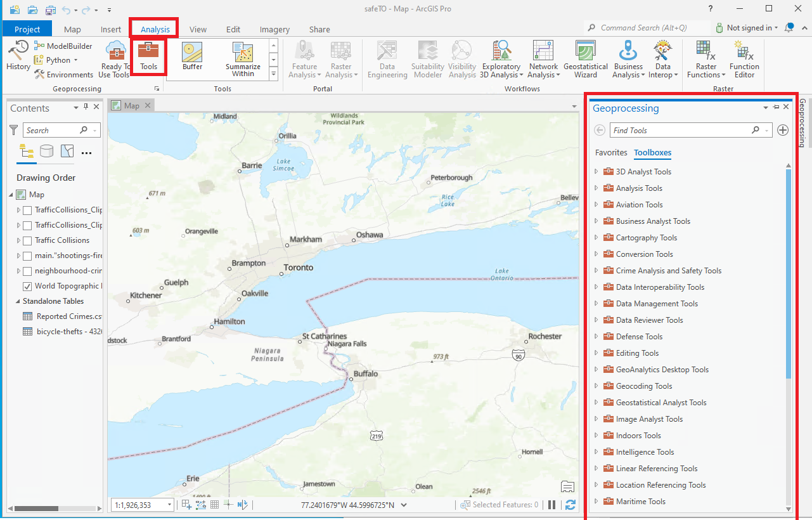Open the Project tab
This screenshot has height=520, width=812.
point(27,29)
